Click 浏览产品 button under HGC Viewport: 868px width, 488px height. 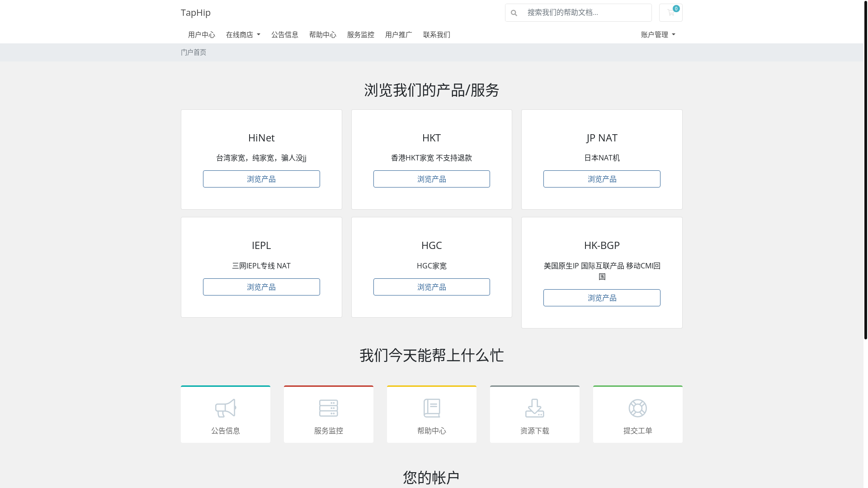tap(432, 287)
